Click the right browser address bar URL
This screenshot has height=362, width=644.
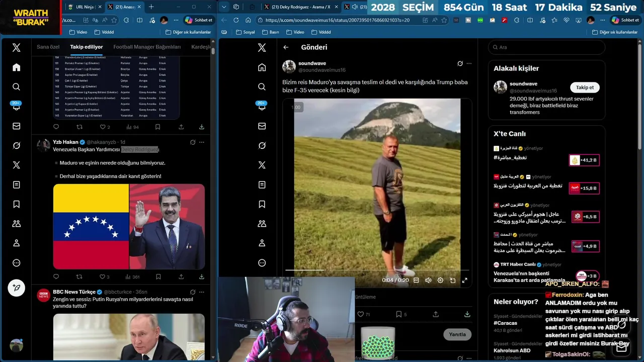[338, 20]
